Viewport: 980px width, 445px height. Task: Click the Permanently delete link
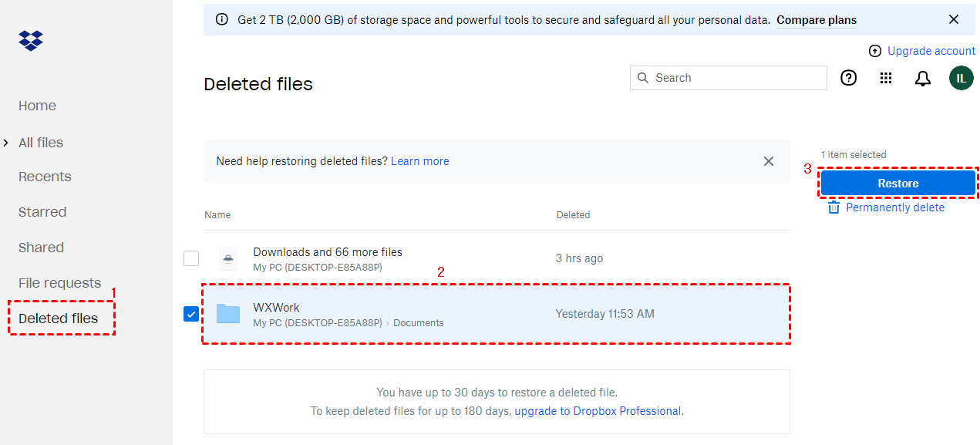894,207
